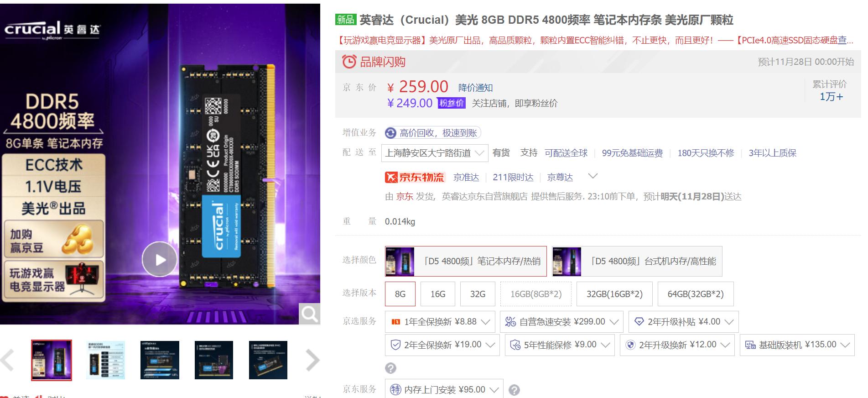
Task: Open delivery address dropdown 上海静安区大宁路街道
Action: 435,153
